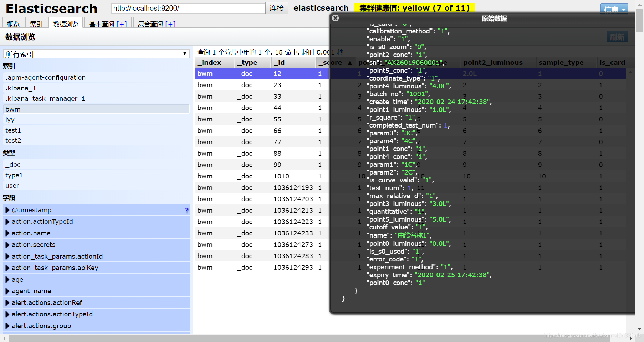Click the horizontal scrollbar left arrow

coord(4,338)
